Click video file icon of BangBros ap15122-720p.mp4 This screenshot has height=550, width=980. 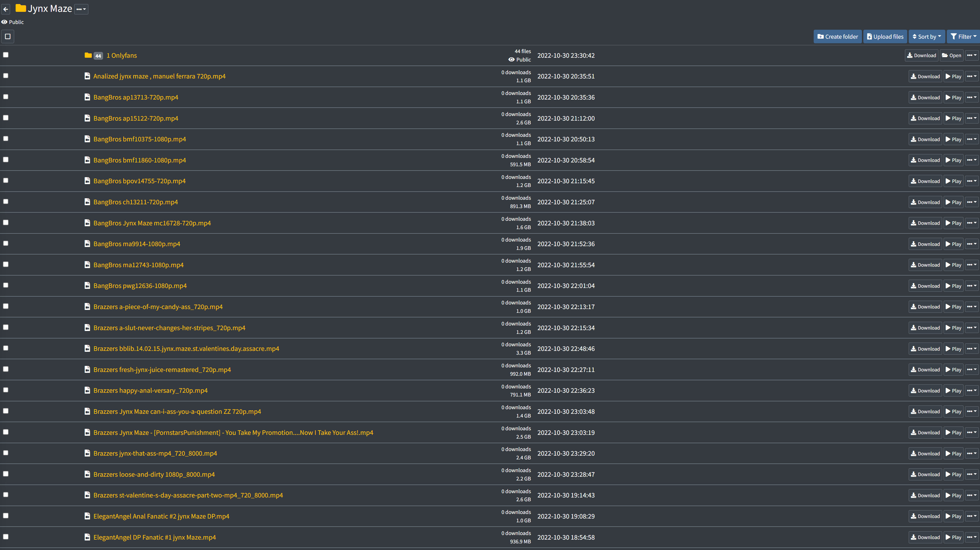[x=87, y=118]
